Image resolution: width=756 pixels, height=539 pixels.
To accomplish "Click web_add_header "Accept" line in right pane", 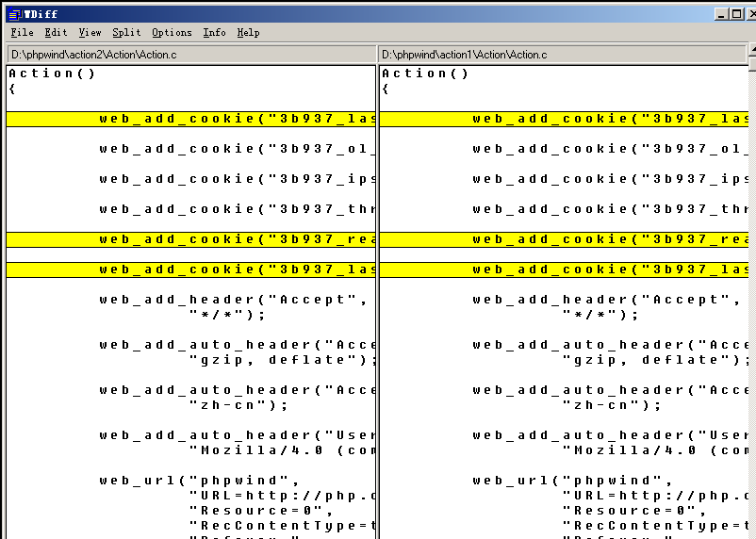I will [606, 300].
